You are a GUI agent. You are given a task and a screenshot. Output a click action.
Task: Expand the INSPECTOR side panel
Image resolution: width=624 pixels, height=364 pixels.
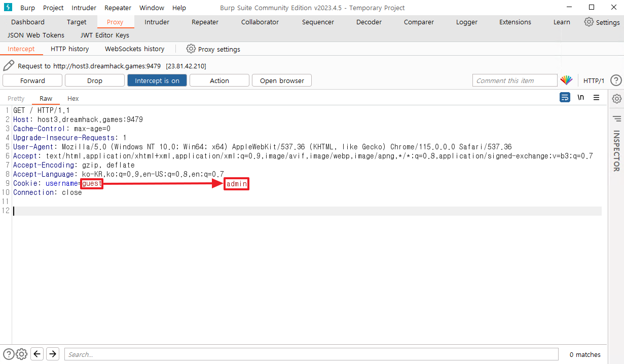click(x=616, y=151)
